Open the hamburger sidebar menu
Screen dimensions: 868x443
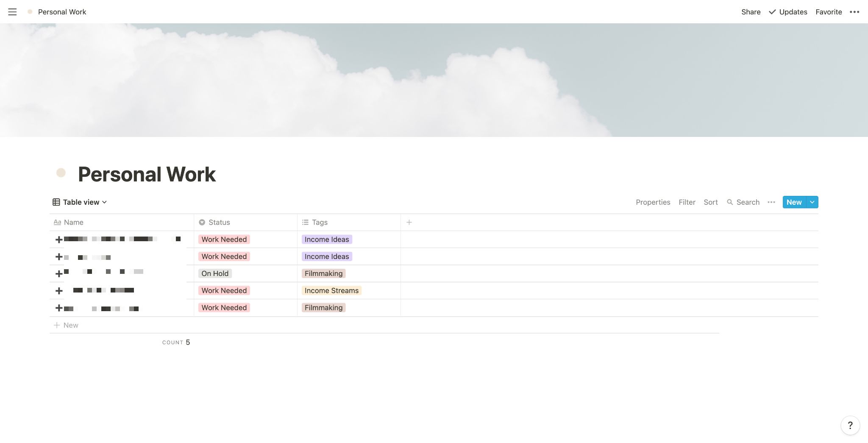pos(12,12)
